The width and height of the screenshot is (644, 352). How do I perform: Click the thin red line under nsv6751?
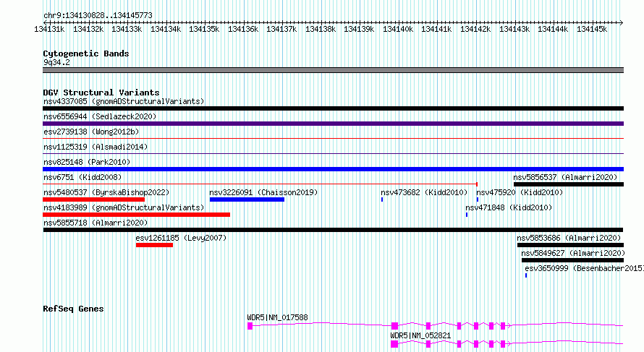pos(260,184)
